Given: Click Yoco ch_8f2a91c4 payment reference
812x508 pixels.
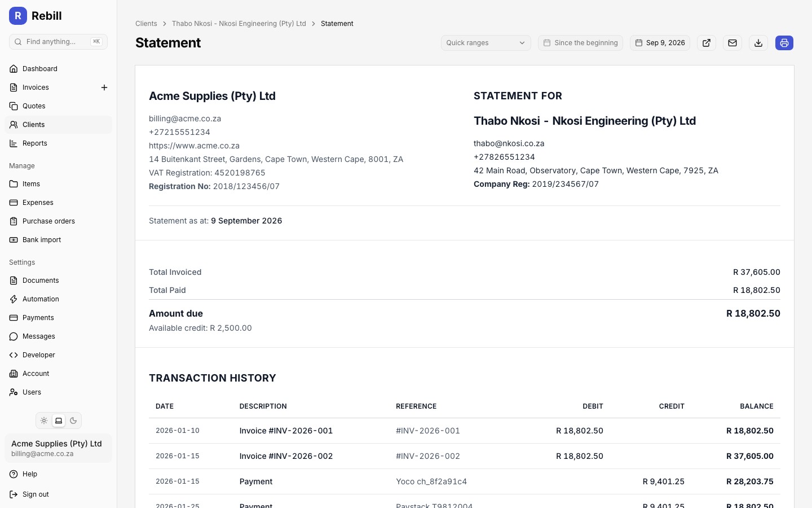Looking at the screenshot, I should pos(431,481).
